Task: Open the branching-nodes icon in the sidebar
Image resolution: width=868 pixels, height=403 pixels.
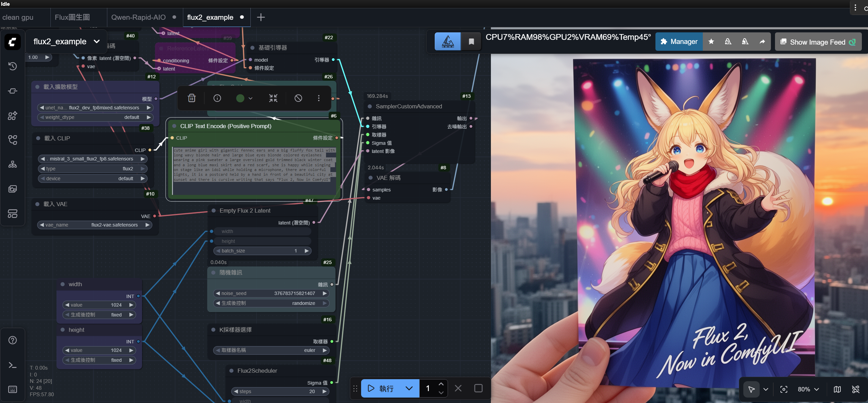Action: click(13, 140)
